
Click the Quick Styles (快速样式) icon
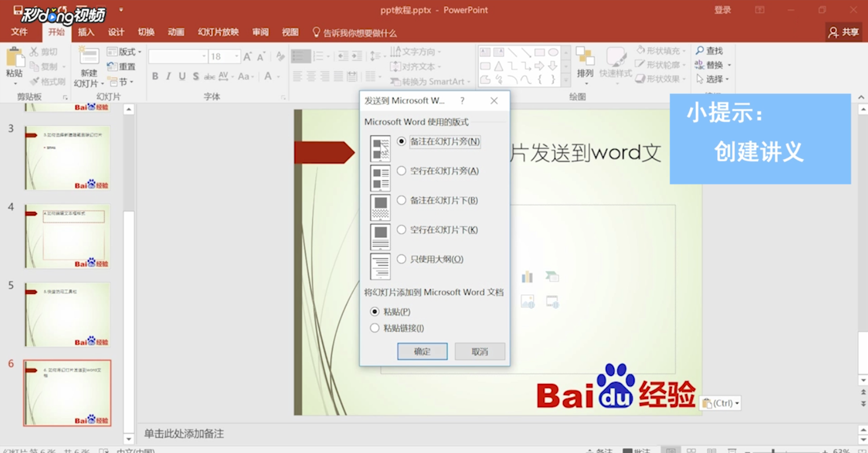pos(615,57)
